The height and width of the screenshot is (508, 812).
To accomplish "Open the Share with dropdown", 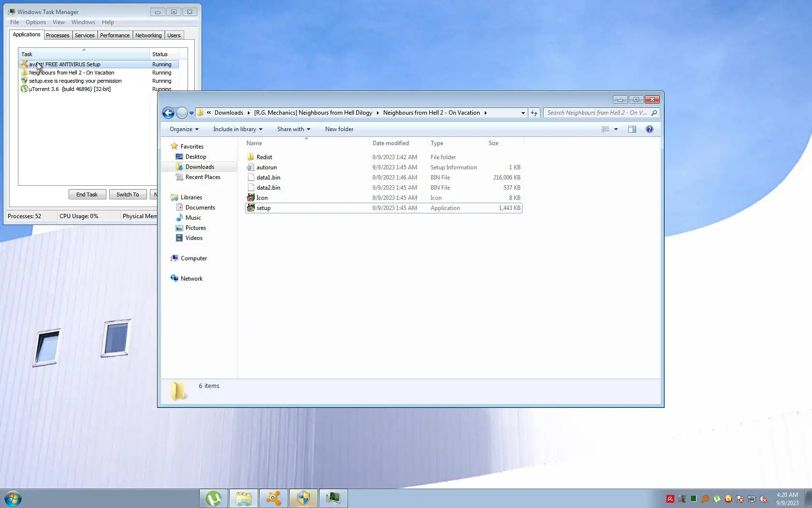I will tap(294, 129).
